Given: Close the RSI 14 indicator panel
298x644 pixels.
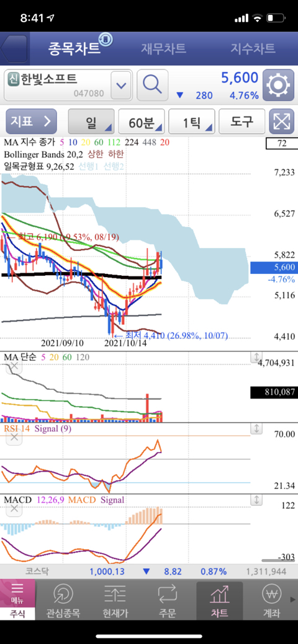Looking at the screenshot, I should click(14, 437).
